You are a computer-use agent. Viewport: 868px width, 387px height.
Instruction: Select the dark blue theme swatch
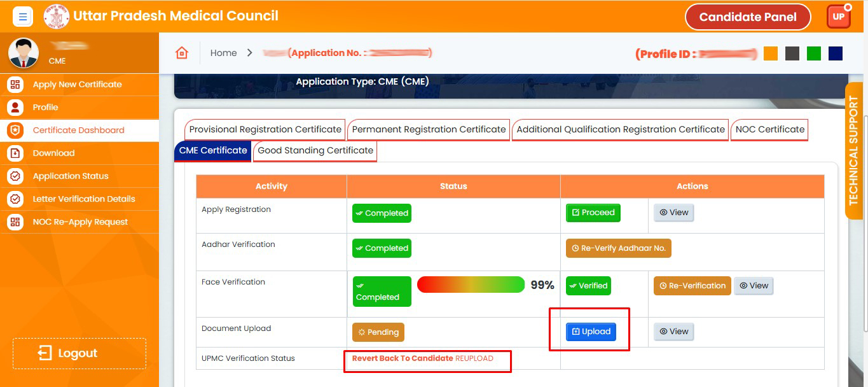836,53
